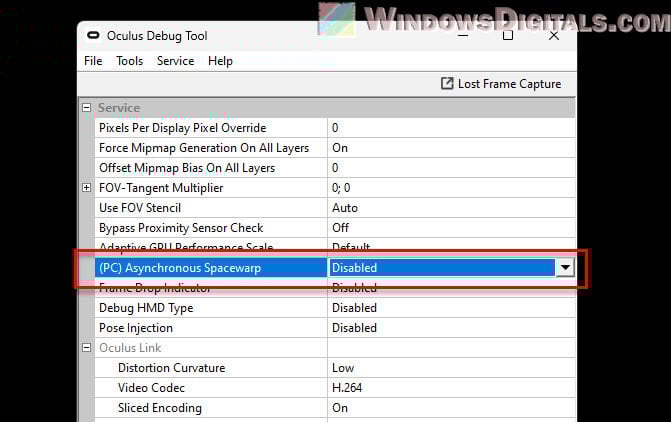This screenshot has height=422, width=671.
Task: Open the File menu
Action: pos(93,61)
